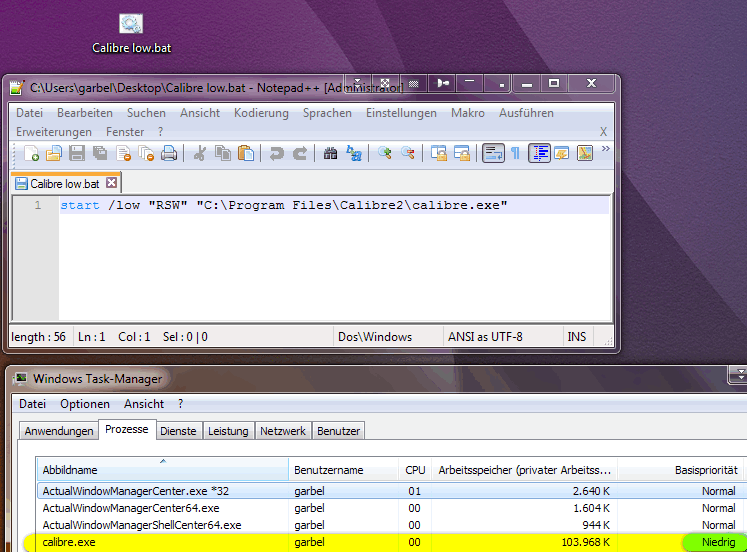This screenshot has height=552, width=747.
Task: Click the Close All documents toolbar icon
Action: click(146, 153)
